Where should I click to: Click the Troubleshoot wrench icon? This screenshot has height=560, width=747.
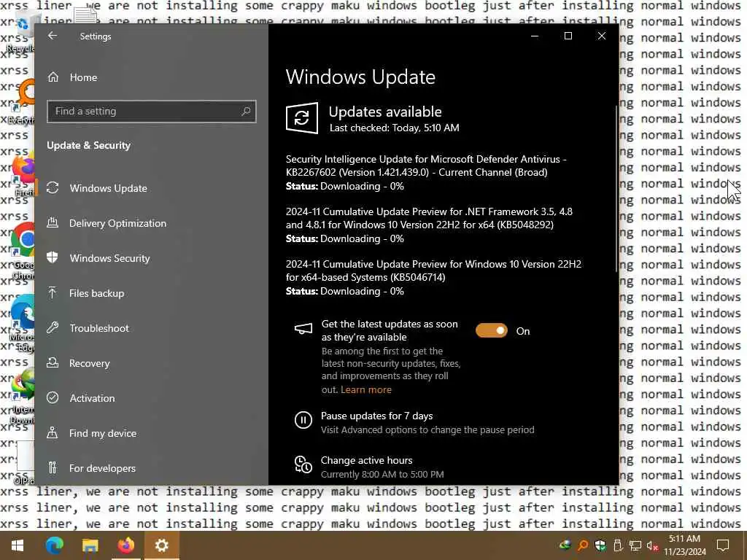tap(53, 327)
